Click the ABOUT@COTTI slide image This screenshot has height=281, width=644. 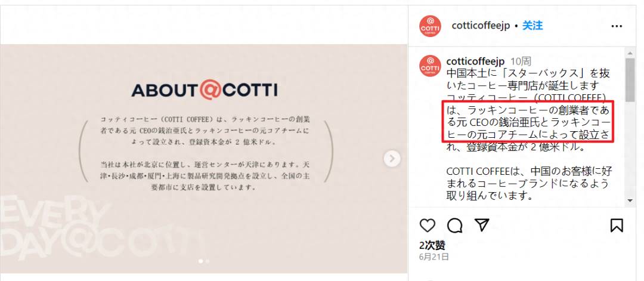click(204, 159)
